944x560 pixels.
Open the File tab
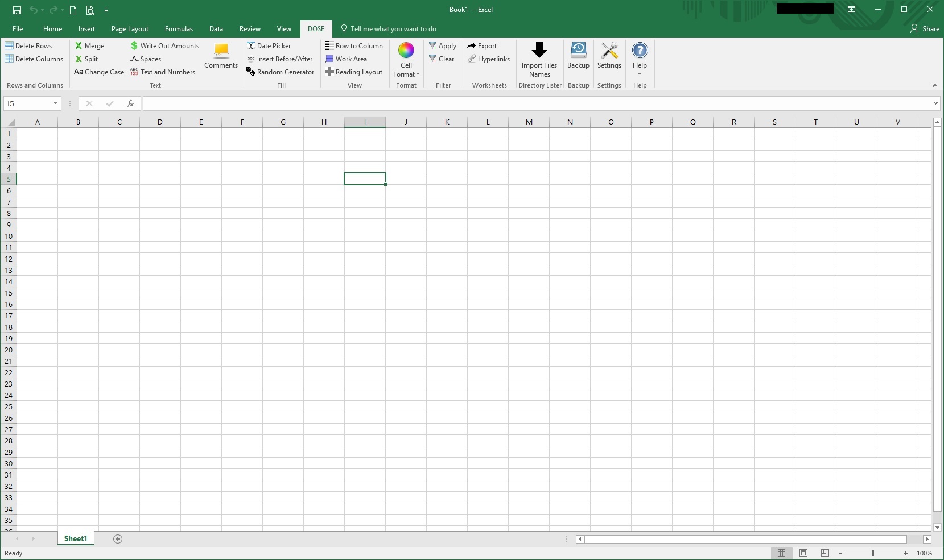18,28
